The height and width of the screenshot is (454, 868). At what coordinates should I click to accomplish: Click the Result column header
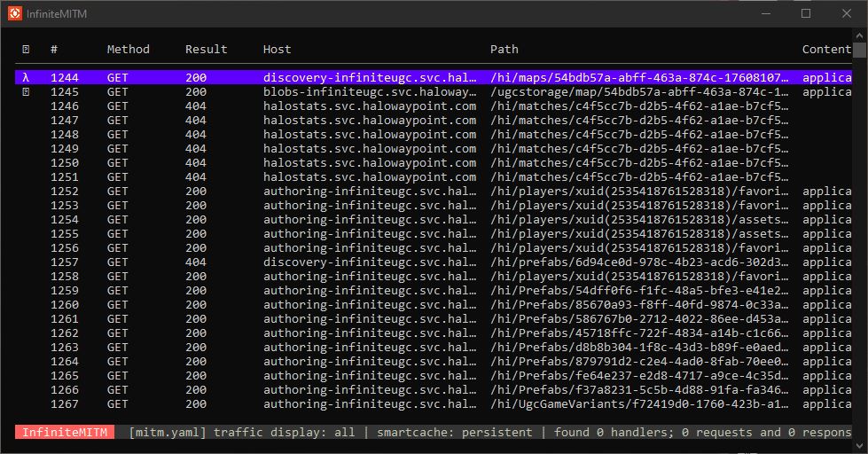[206, 50]
